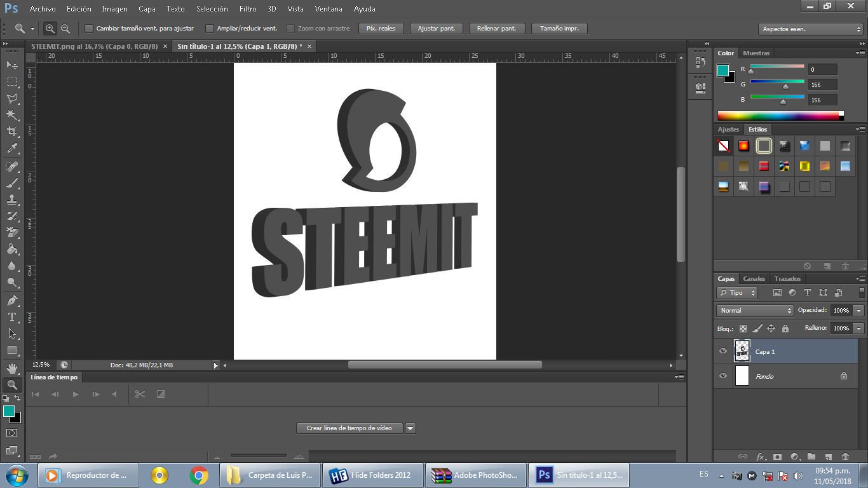Select the Hand tool

tap(12, 369)
